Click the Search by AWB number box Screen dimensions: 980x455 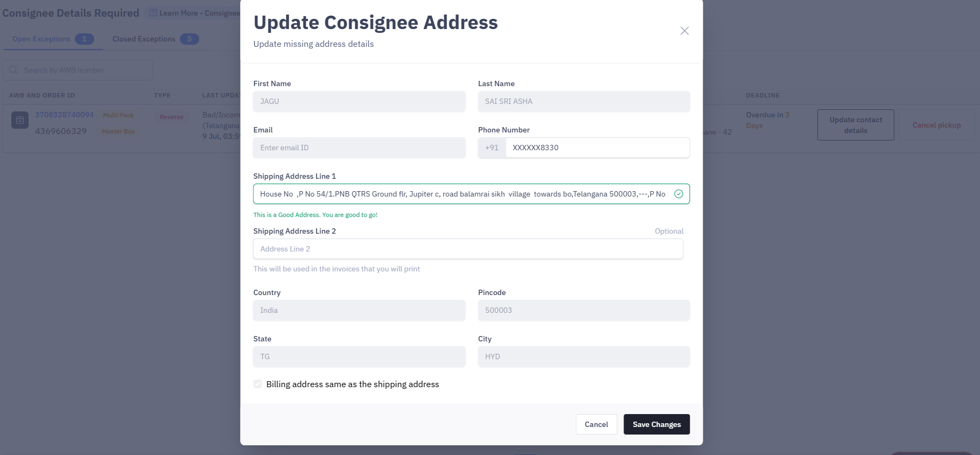[78, 70]
